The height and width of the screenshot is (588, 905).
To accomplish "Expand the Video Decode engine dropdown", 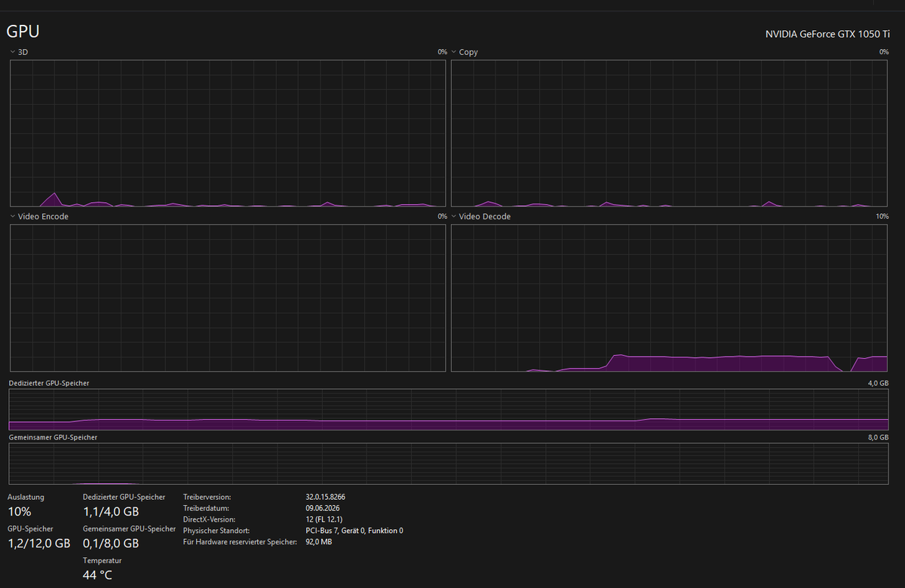I will pos(482,216).
